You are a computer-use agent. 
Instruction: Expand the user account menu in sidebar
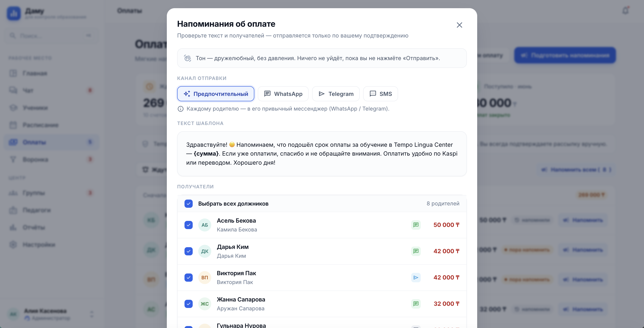(92, 314)
